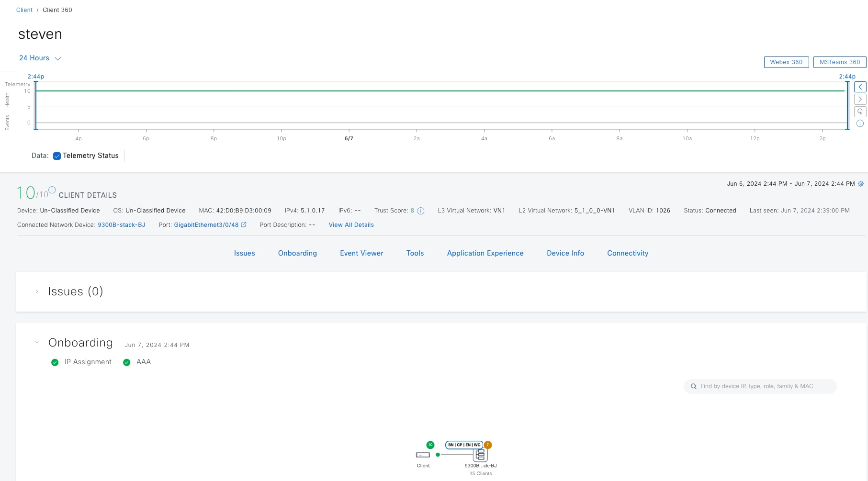Expand the Issues (0) section
Screen dimensions: 868x481
click(37, 291)
